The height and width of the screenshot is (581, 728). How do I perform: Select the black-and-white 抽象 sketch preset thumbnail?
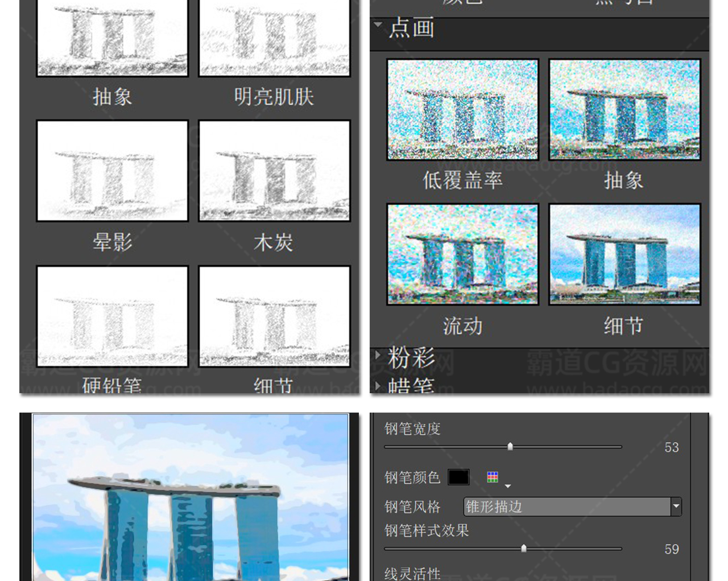pyautogui.click(x=112, y=38)
